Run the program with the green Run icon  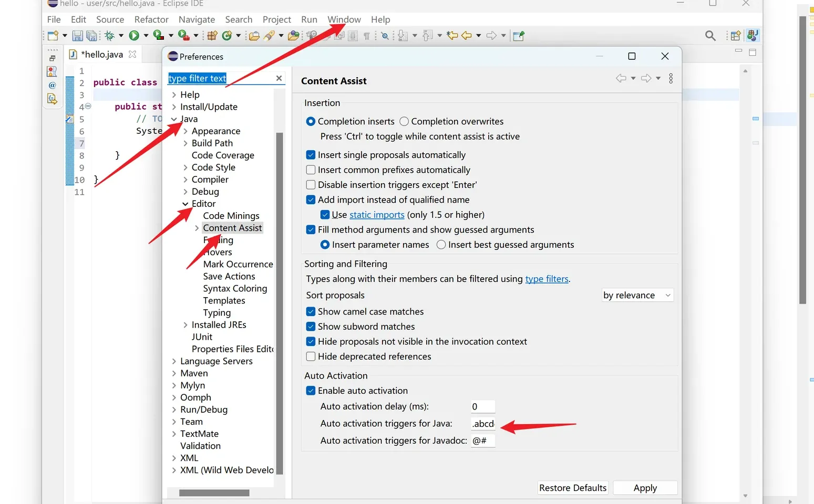pos(134,36)
